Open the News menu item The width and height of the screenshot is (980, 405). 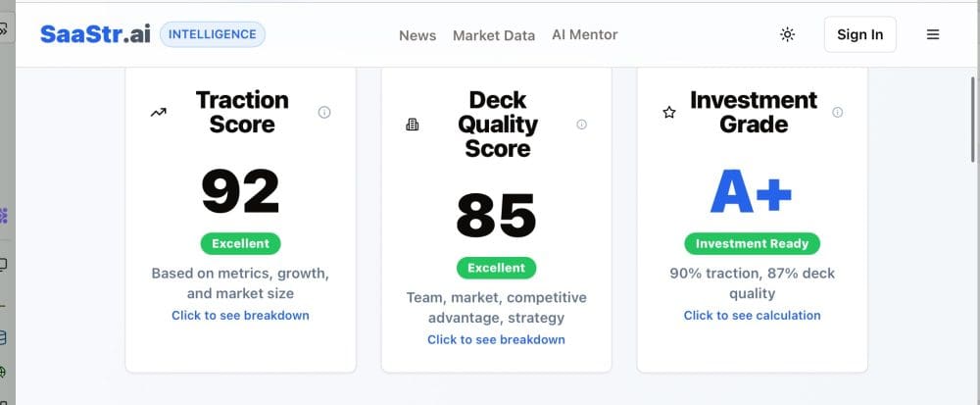pos(417,35)
